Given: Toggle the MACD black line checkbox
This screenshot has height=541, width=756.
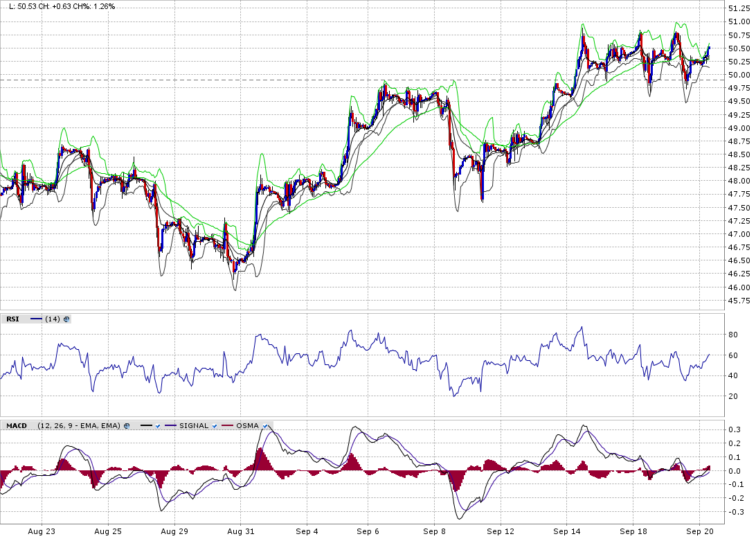Looking at the screenshot, I should pos(158,425).
